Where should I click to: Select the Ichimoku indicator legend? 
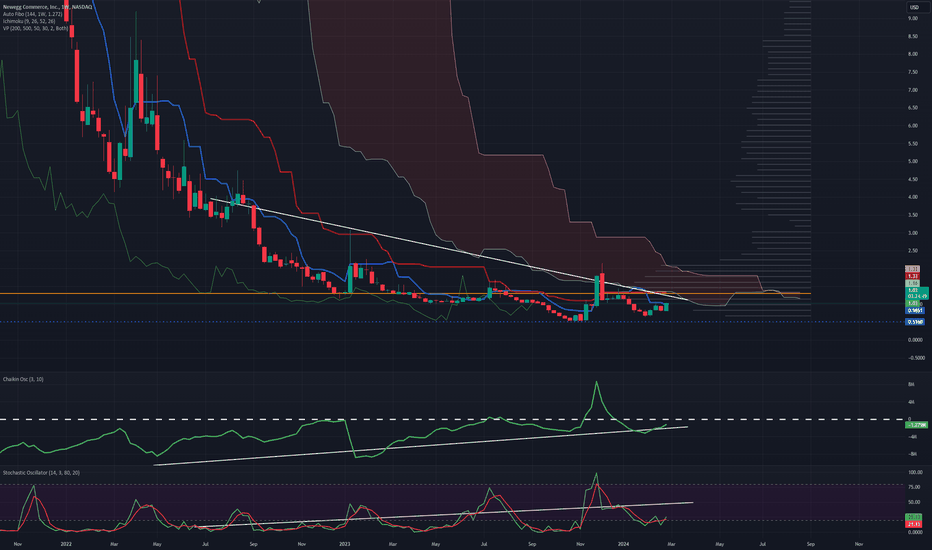[29, 21]
